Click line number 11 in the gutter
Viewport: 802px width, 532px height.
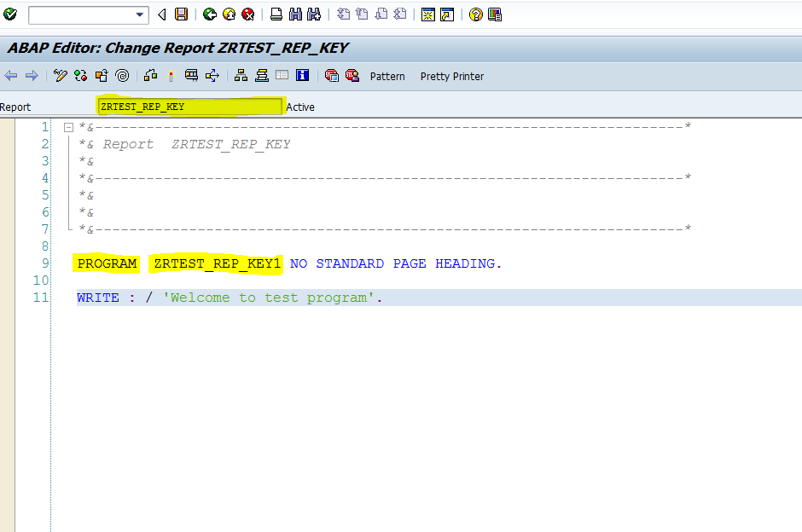[41, 298]
